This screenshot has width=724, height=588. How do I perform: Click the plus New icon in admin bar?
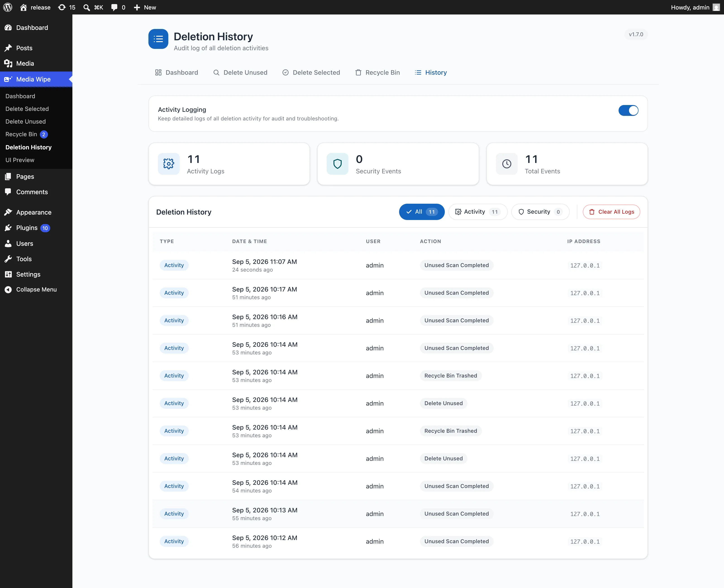(x=137, y=7)
